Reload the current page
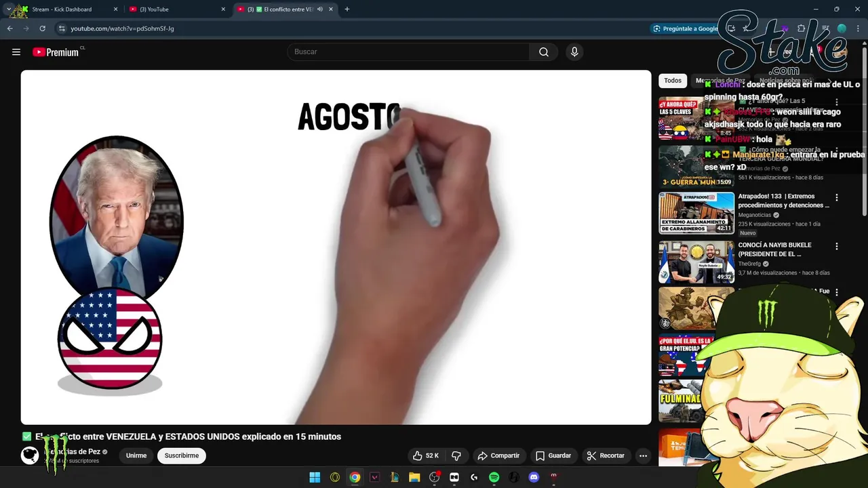Screen dimensions: 868x488 [43, 28]
